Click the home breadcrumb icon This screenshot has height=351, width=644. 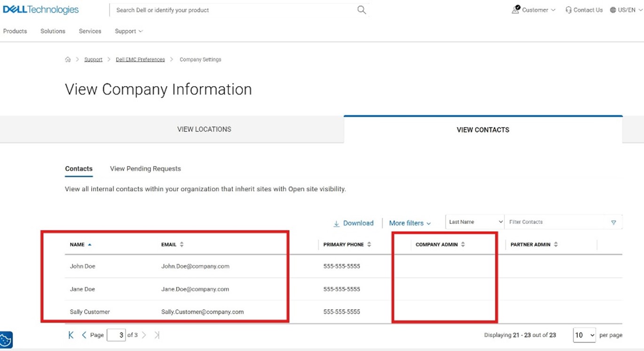point(68,60)
